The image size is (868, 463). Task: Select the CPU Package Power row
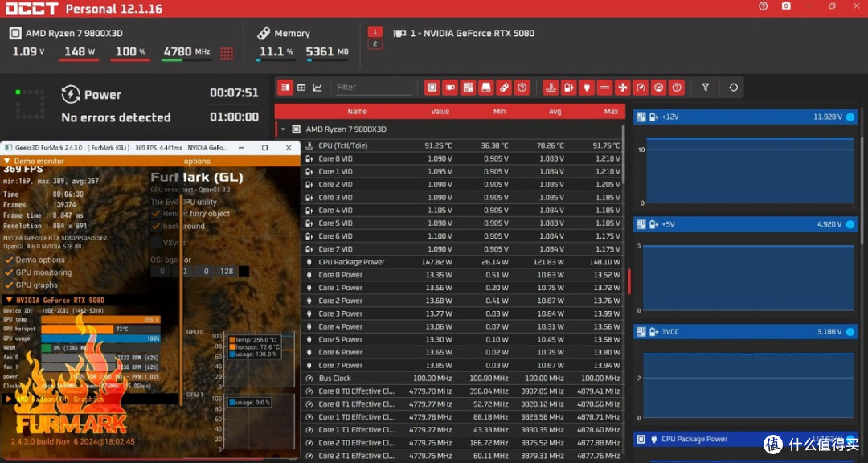pos(462,262)
